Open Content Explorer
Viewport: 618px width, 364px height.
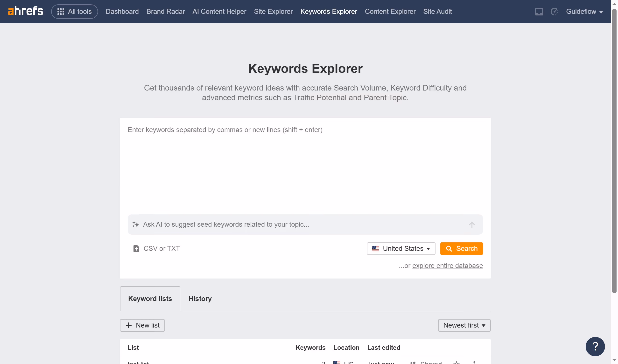tap(390, 12)
